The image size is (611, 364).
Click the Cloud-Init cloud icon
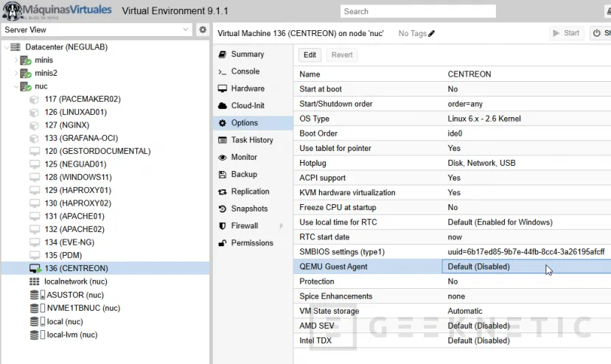click(x=222, y=105)
